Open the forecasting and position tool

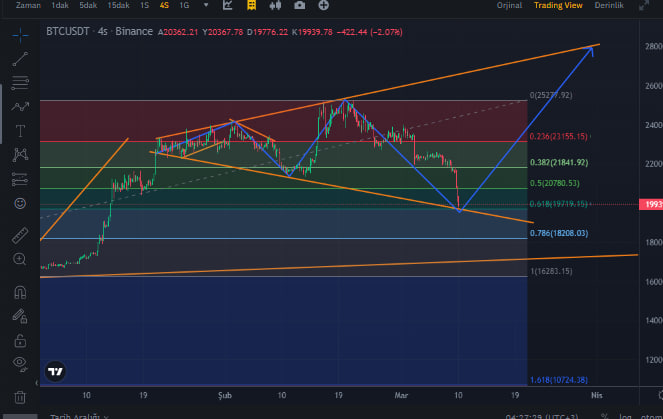(x=20, y=179)
